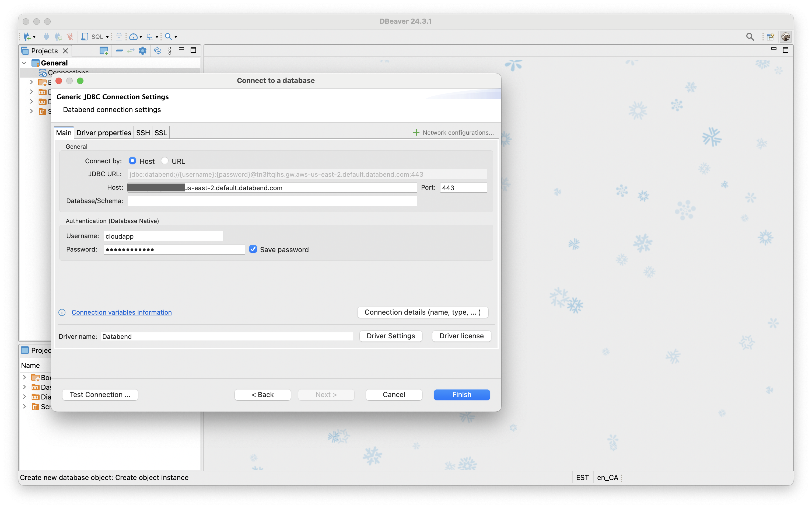
Task: Expand the Dia row in lower panel
Action: pyautogui.click(x=24, y=397)
